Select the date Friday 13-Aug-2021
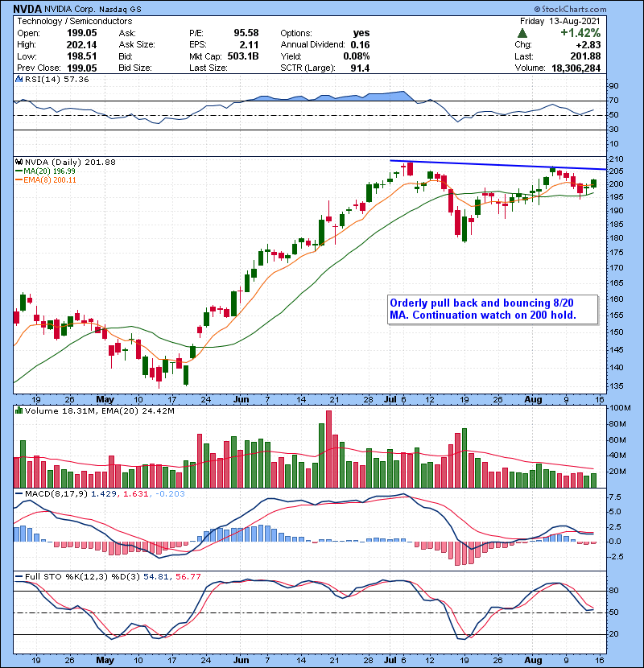Screen dimensions: 644x668 [560, 21]
